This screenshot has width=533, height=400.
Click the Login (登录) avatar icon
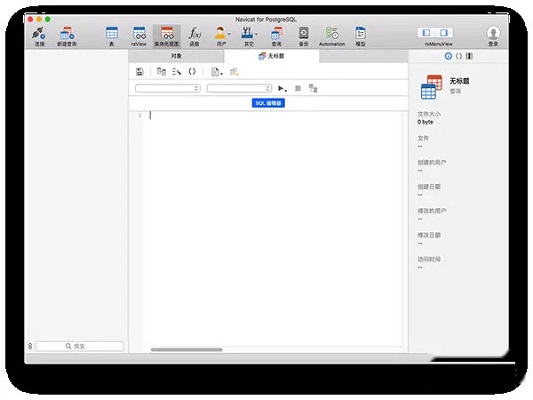[x=493, y=33]
